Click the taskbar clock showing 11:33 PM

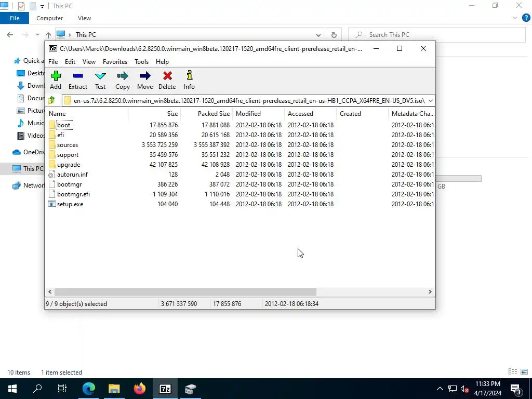pyautogui.click(x=487, y=389)
